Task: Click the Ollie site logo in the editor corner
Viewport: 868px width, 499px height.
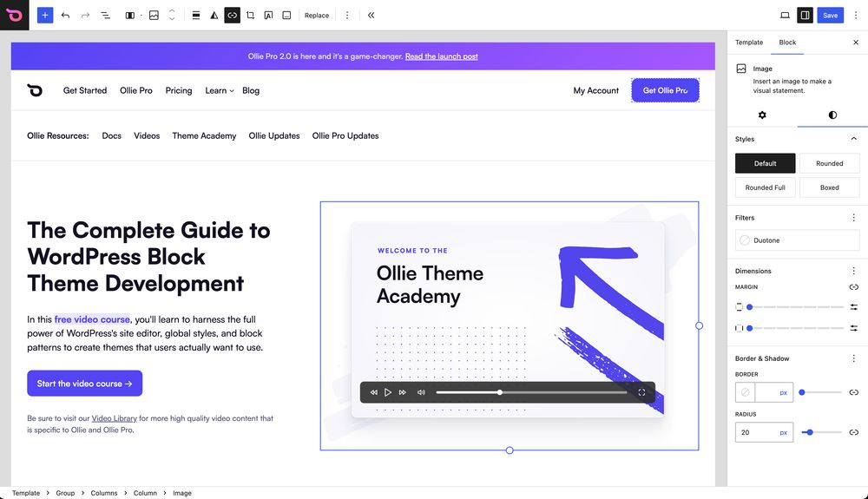Action: [x=15, y=15]
